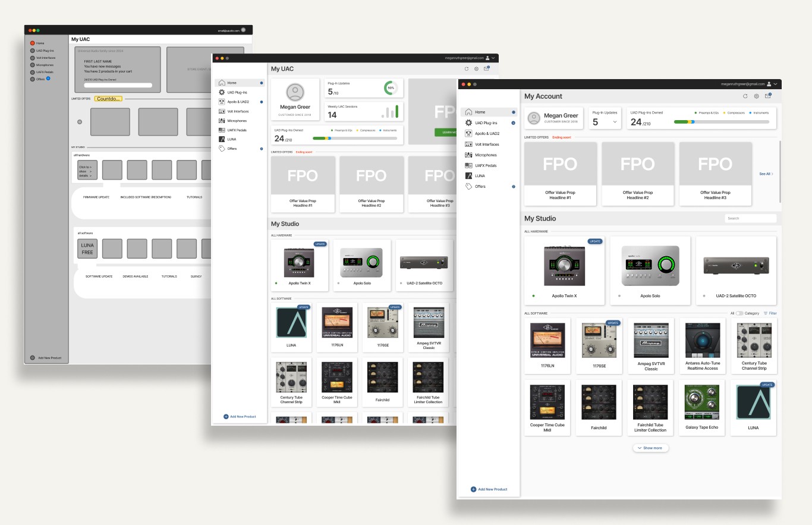Click Megan Greer's avatar in My Account window
Screen dimensions: 812x525
tap(534, 118)
